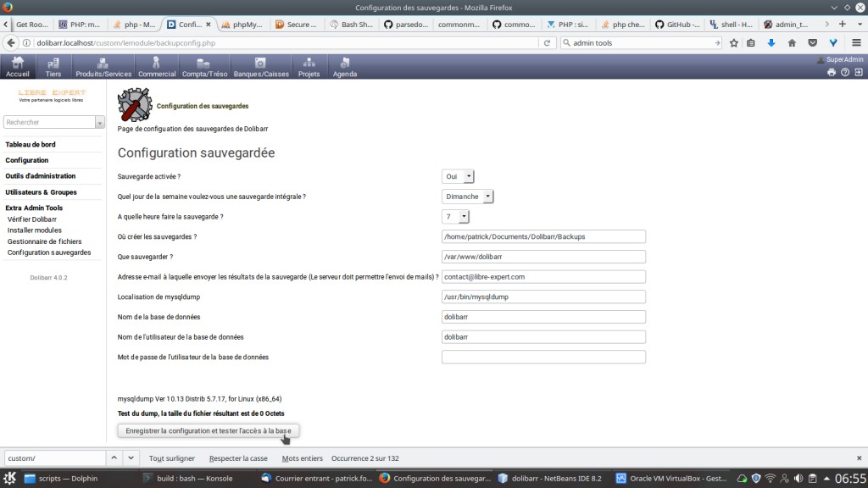Image resolution: width=868 pixels, height=488 pixels.
Task: Click the Firefox admin tools search box
Action: (641, 42)
